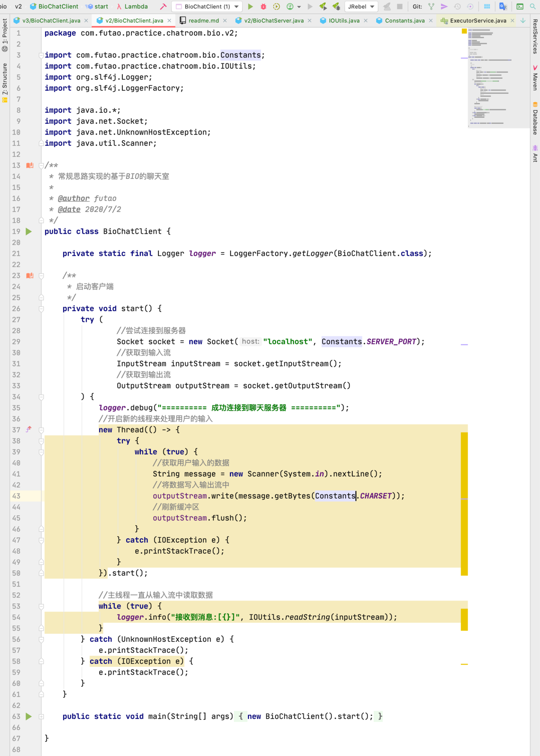Click the lambda gutter icon on line 37
540x756 pixels.
click(29, 429)
